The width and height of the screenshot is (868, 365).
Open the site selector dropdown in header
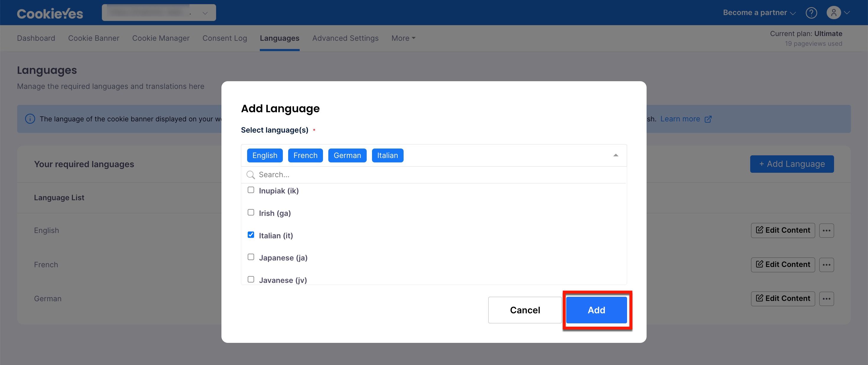click(x=159, y=13)
